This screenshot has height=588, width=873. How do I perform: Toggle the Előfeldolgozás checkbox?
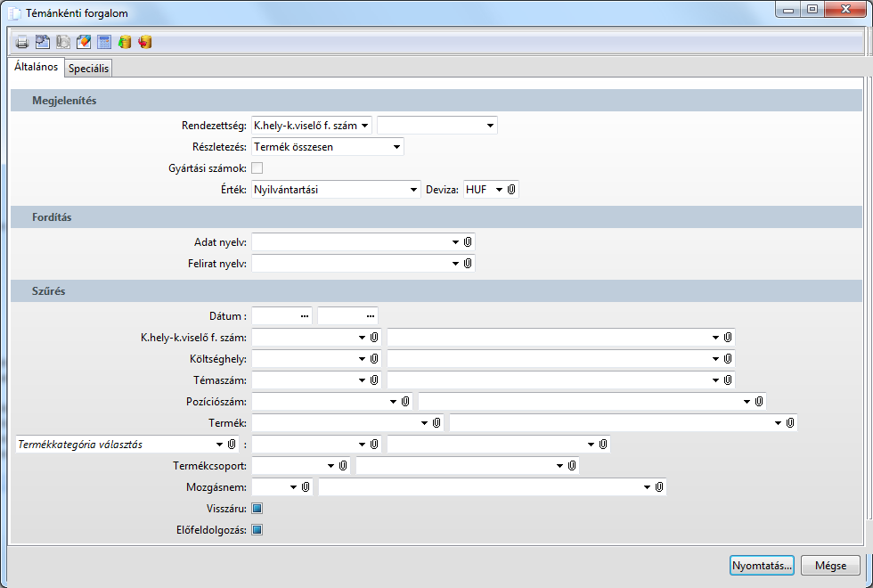pyautogui.click(x=257, y=530)
